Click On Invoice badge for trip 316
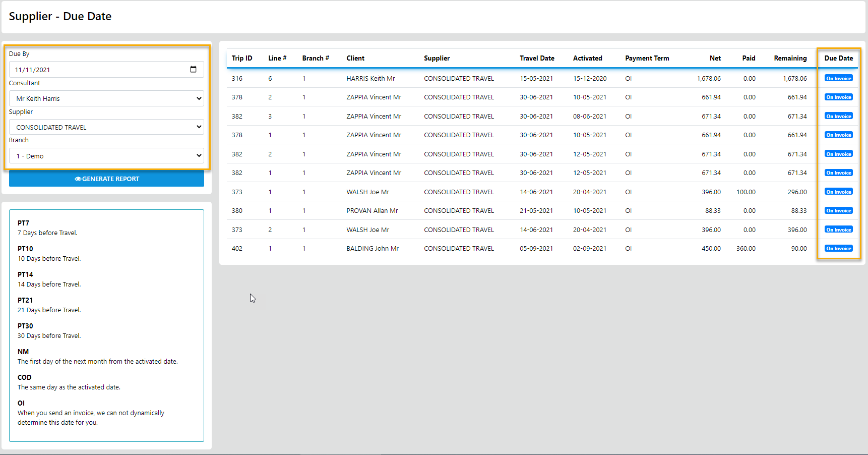Viewport: 868px width, 455px height. pos(838,78)
